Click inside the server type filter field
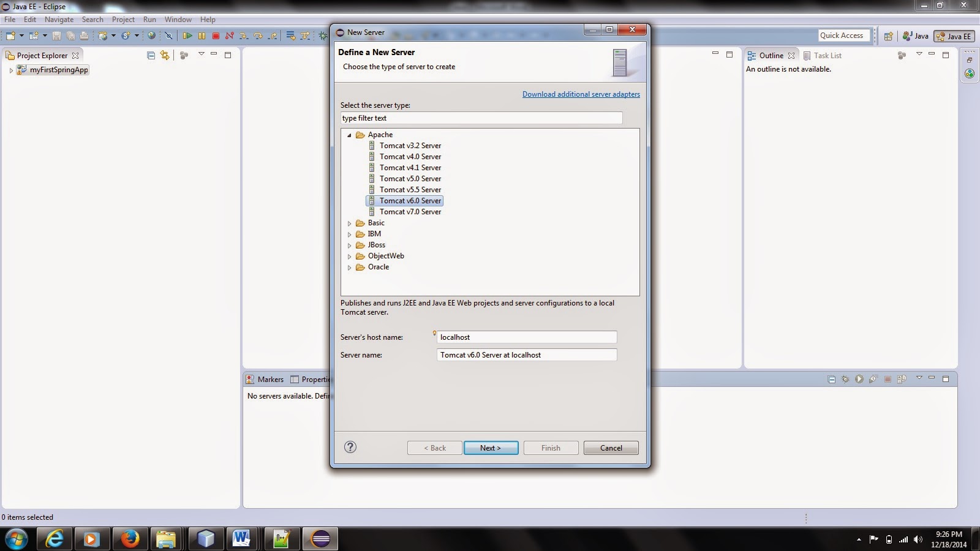 coord(481,118)
